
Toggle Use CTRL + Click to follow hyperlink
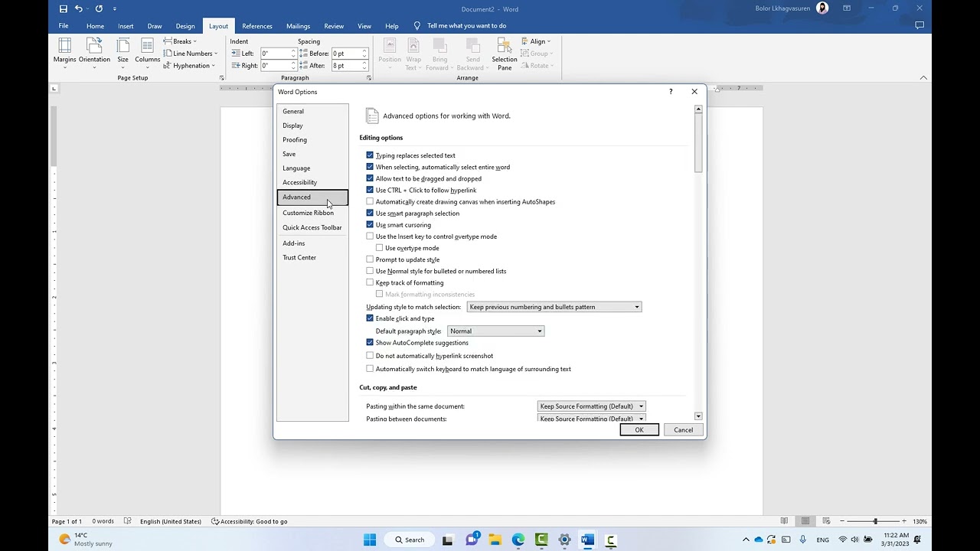tap(370, 190)
